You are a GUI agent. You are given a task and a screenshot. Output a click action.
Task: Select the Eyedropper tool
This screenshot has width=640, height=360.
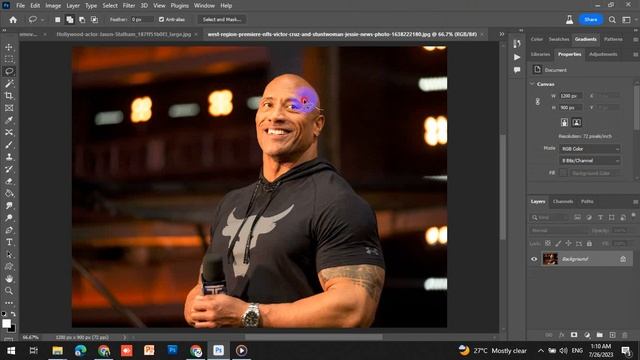point(9,120)
